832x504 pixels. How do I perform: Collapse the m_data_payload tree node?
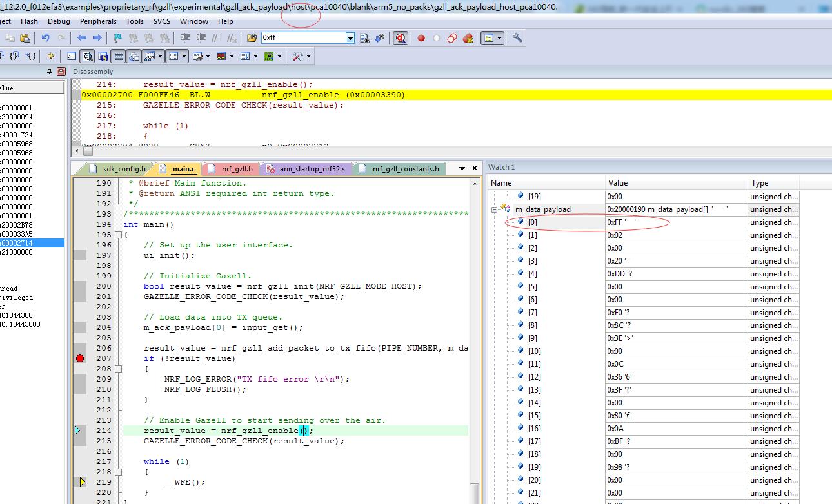pos(495,209)
